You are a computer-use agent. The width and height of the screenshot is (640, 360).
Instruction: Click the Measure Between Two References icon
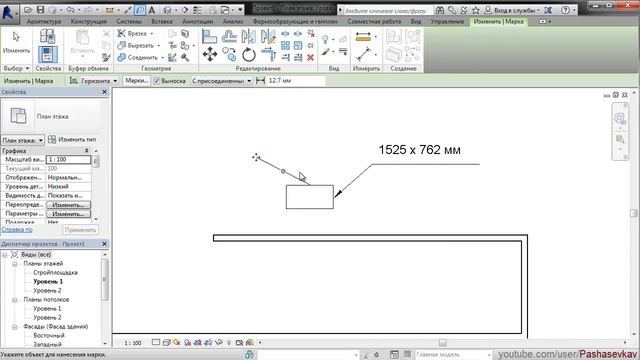tap(363, 54)
